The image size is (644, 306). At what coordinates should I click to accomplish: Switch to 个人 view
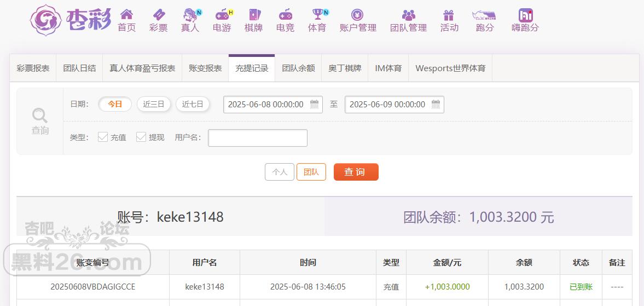(280, 172)
